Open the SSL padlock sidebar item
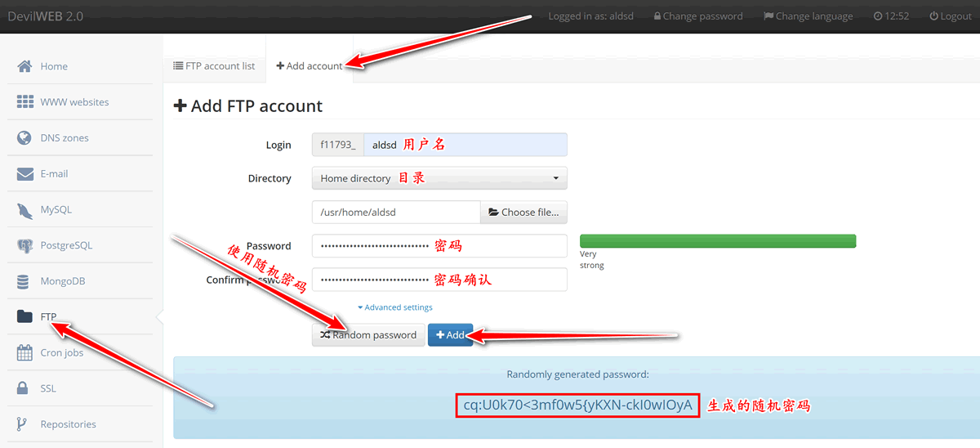Viewport: 980px width, 448px height. click(x=24, y=388)
